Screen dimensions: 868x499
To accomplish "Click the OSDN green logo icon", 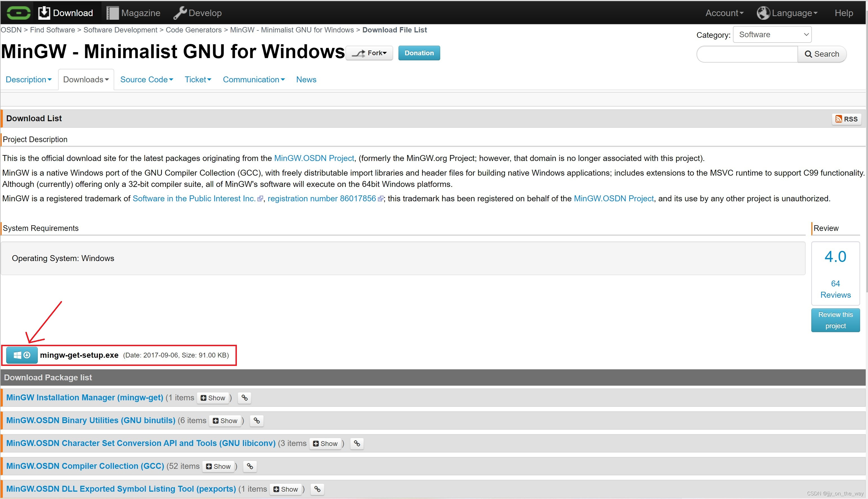I will tap(19, 13).
